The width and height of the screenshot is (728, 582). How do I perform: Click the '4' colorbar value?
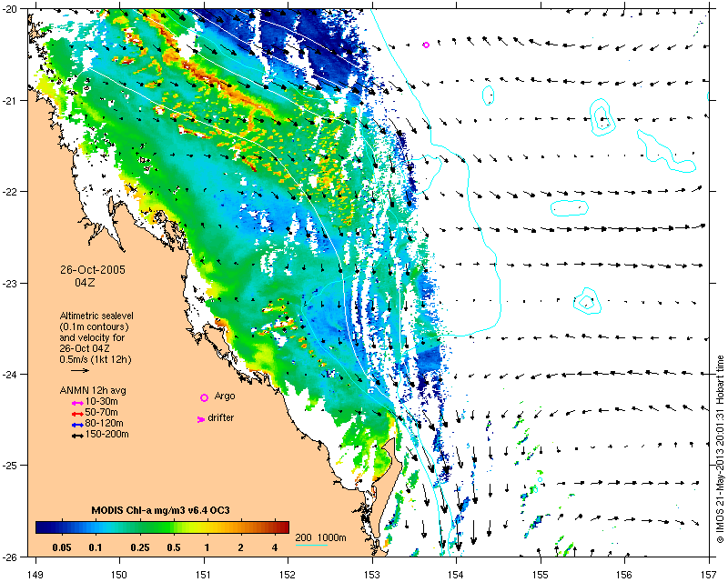[x=275, y=547]
